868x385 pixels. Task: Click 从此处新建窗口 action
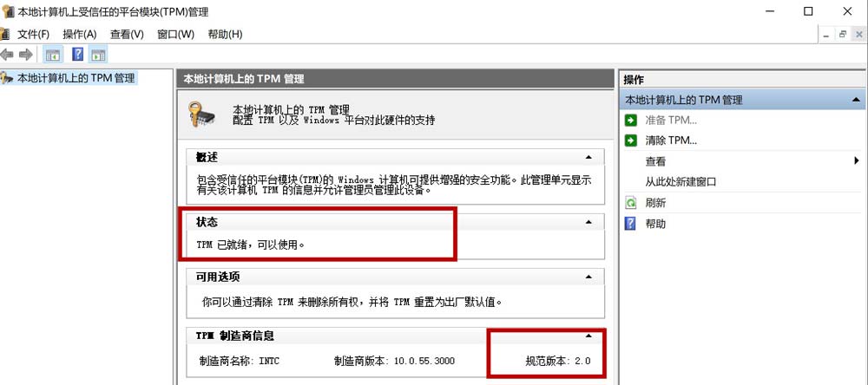pyautogui.click(x=681, y=182)
